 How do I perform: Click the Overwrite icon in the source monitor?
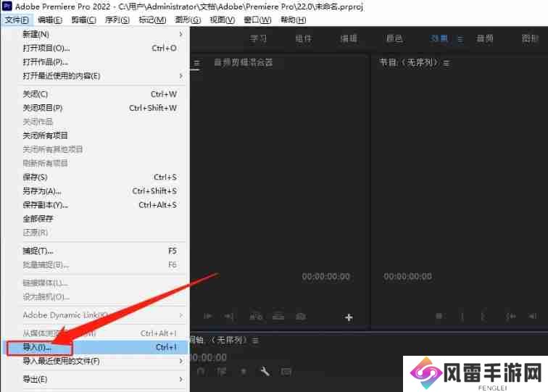[x=278, y=317]
